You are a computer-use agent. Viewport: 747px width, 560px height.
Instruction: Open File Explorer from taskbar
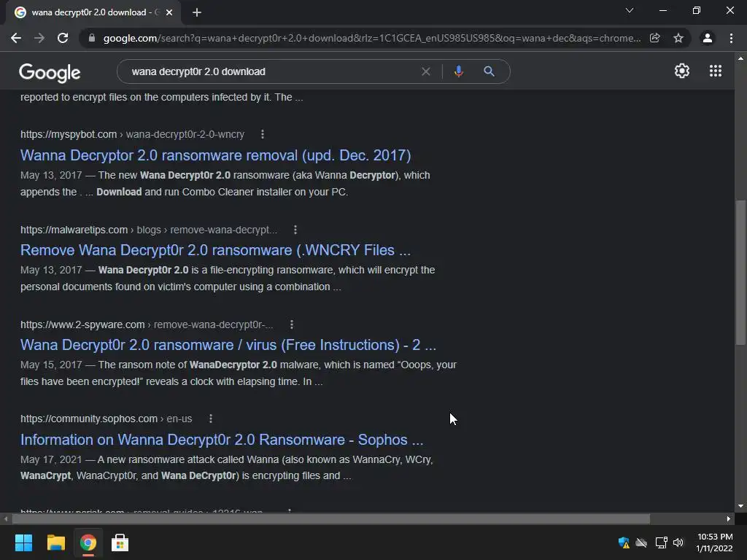(x=55, y=542)
